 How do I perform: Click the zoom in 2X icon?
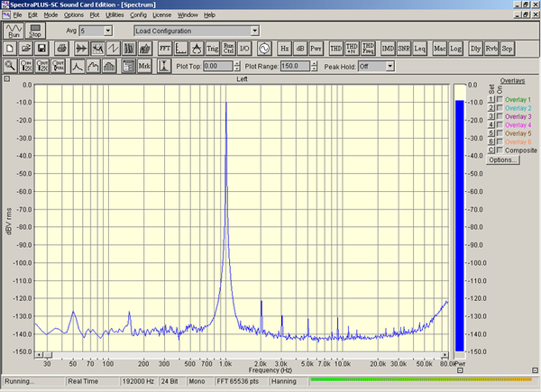tap(26, 66)
